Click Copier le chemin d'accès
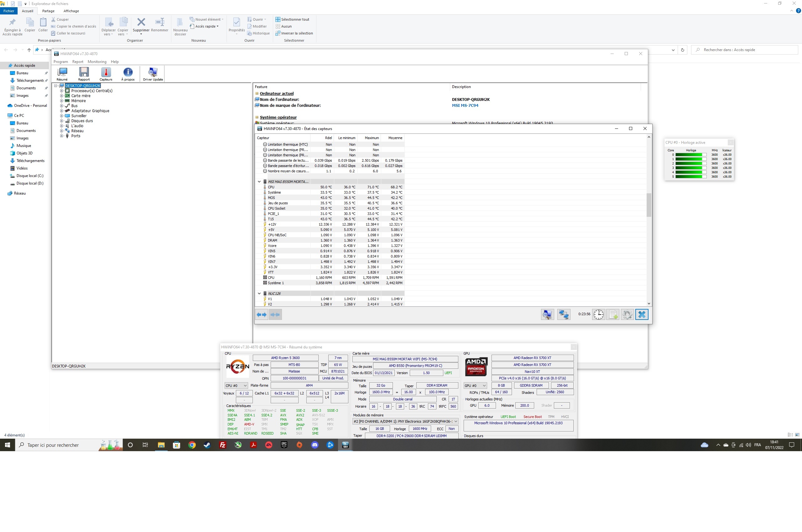802x532 pixels. click(x=74, y=26)
